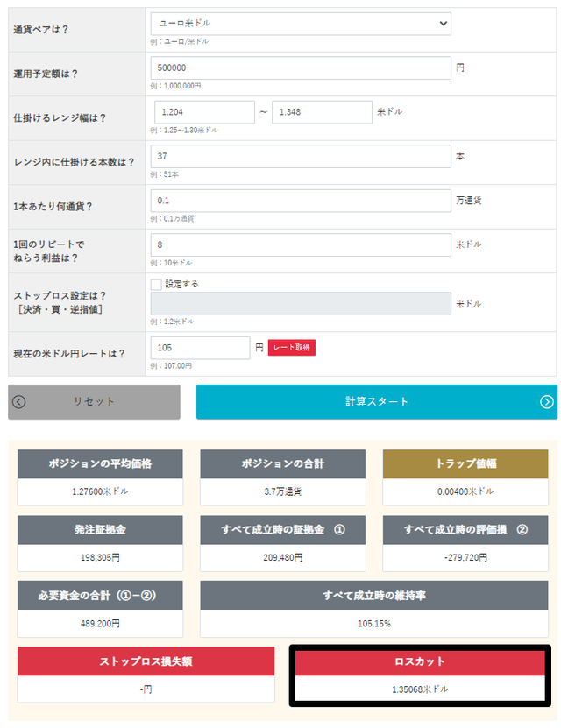Screen dimensions: 561x728
Task: Click the range lower bound field 1.204
Action: (x=204, y=112)
